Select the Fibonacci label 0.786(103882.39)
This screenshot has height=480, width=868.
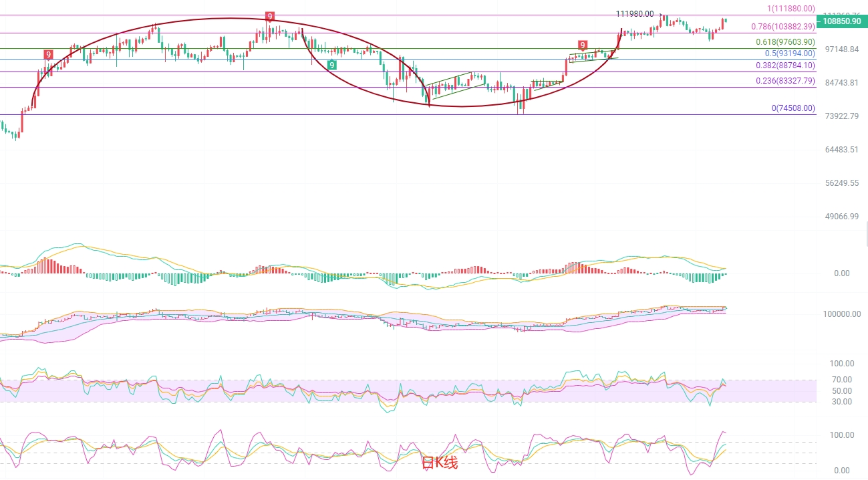783,27
